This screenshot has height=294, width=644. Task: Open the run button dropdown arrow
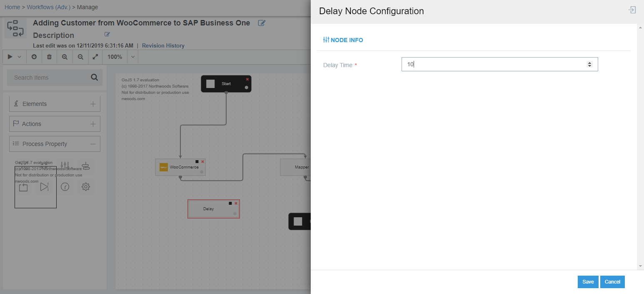coord(19,57)
